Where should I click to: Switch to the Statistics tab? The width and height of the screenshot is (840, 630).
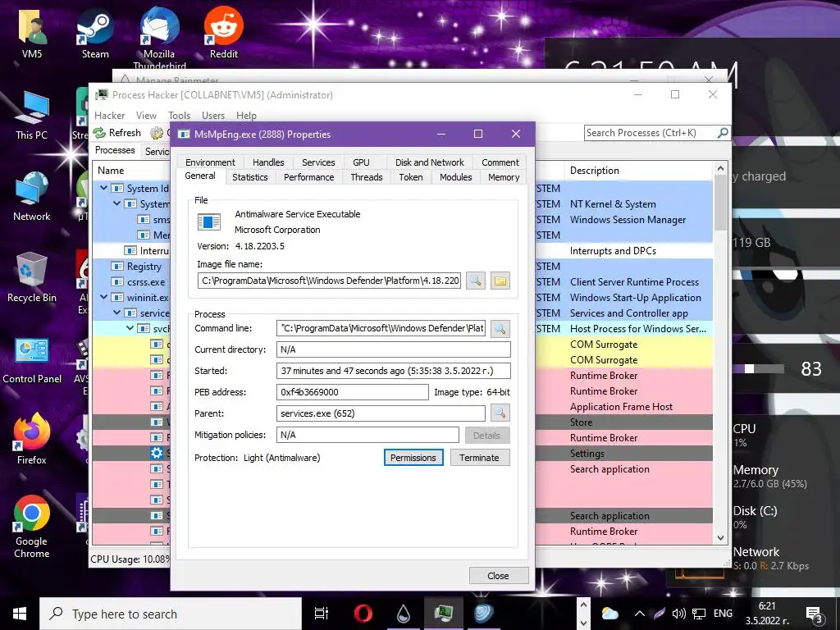tap(249, 177)
